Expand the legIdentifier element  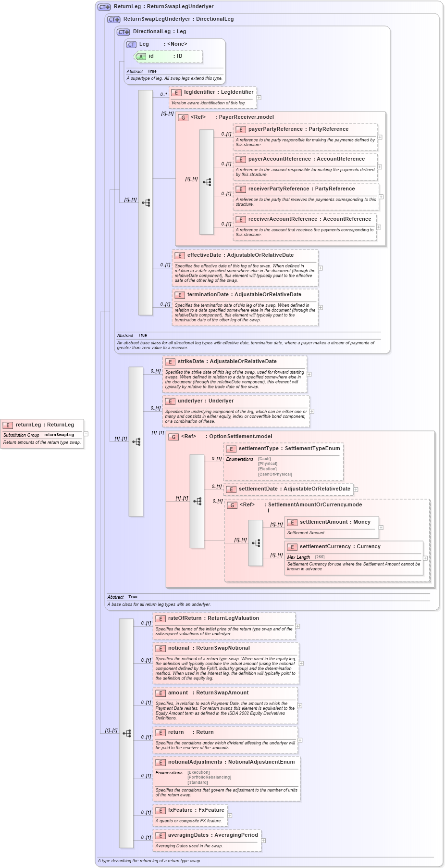click(x=259, y=98)
